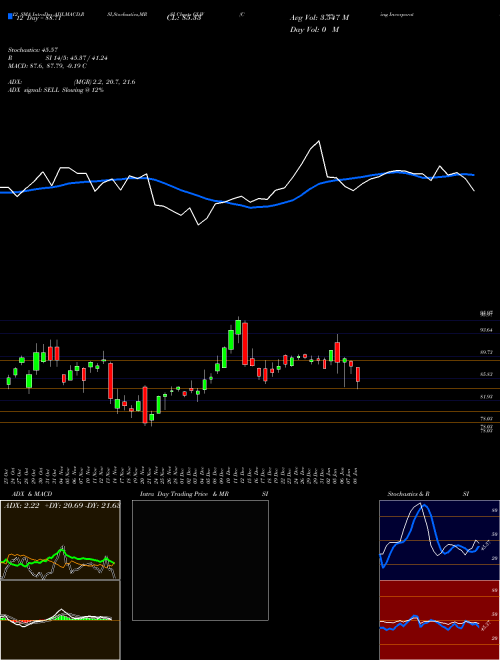500x660 pixels.
Task: Click the 'CL: 85.33' closing price label
Action: pos(185,18)
